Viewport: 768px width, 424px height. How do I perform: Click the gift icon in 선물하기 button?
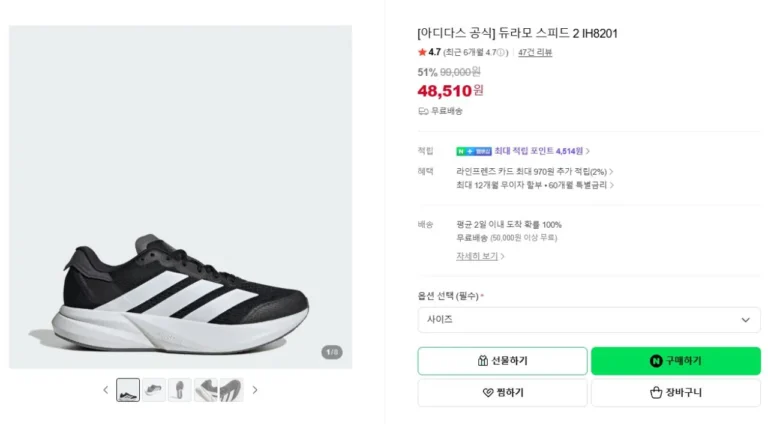click(482, 361)
